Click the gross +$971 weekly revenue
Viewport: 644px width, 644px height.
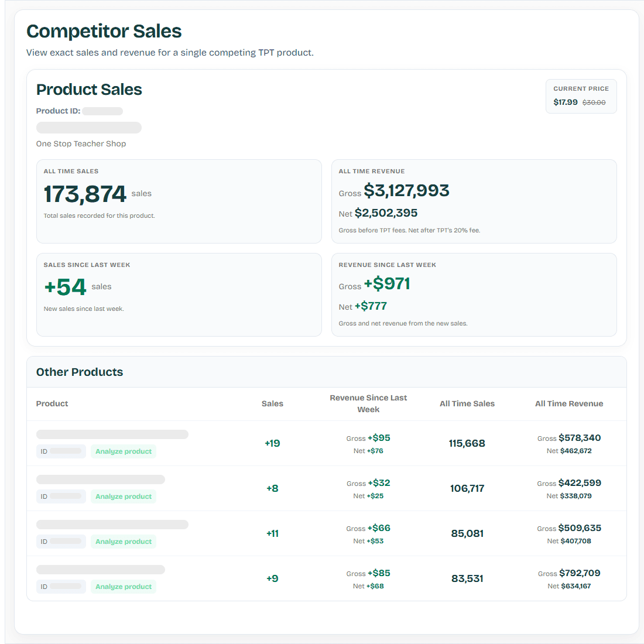pos(387,283)
